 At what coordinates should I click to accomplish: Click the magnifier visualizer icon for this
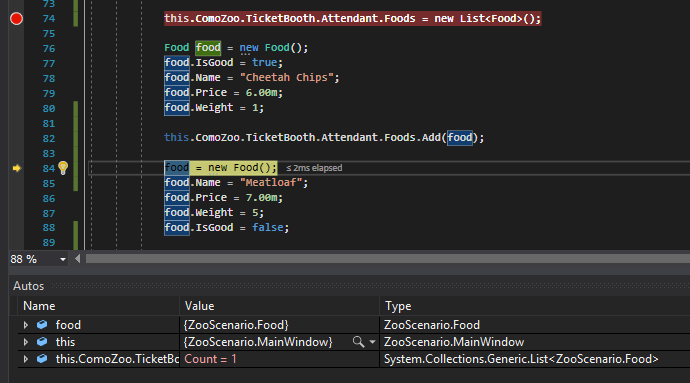coord(358,342)
